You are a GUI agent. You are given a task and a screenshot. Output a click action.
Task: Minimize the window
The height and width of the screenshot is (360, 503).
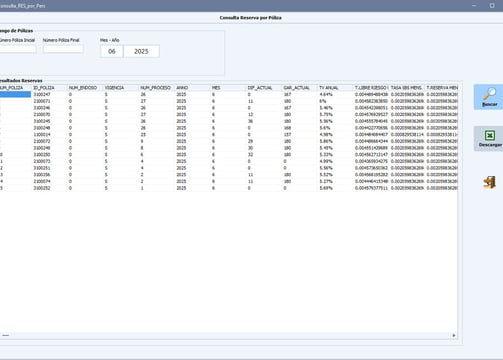(x=474, y=6)
